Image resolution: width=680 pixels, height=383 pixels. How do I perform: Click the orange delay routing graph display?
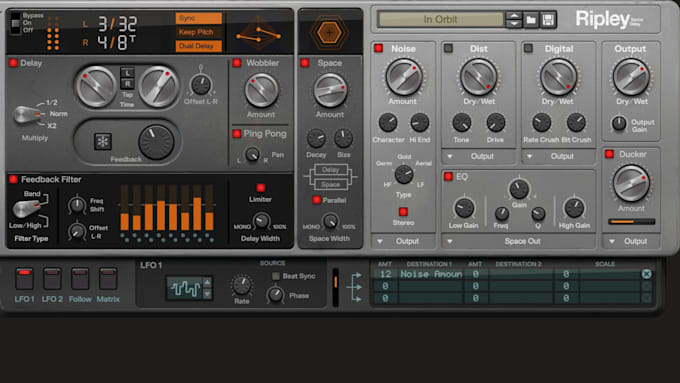(258, 35)
